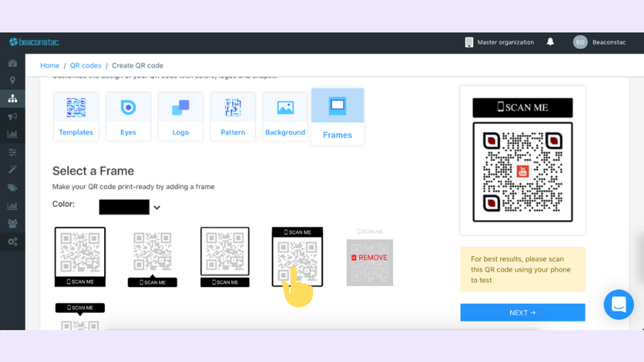Click the BD user avatar
Screen dimensions: 644x362
(x=580, y=42)
